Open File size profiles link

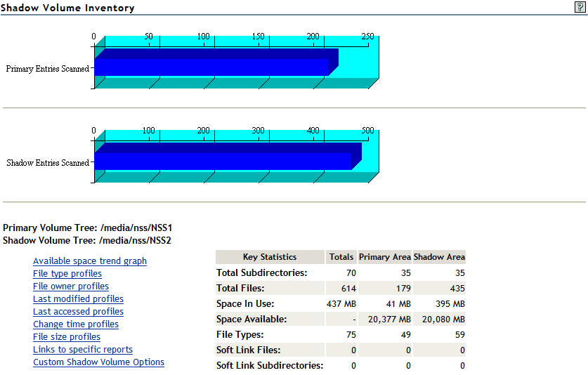tap(66, 337)
